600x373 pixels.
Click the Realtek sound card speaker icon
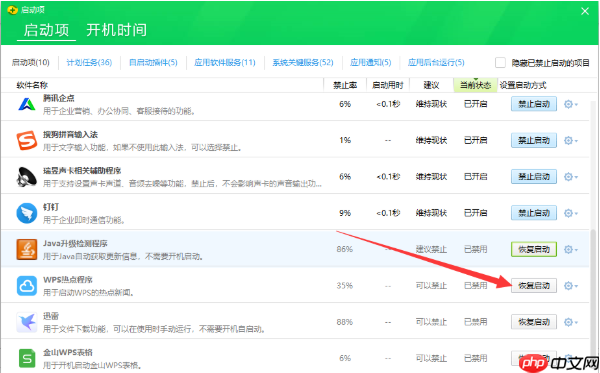[27, 177]
